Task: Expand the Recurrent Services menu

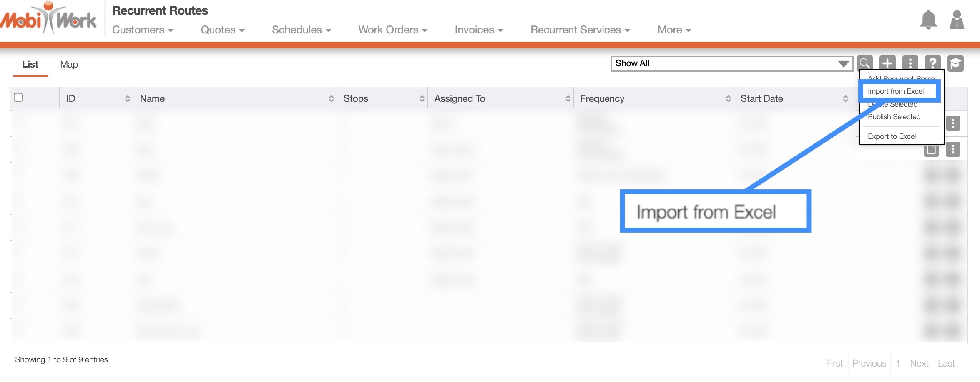Action: [x=580, y=30]
